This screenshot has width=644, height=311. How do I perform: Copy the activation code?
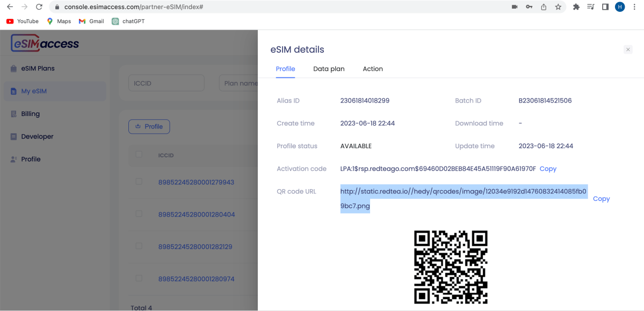tap(547, 168)
